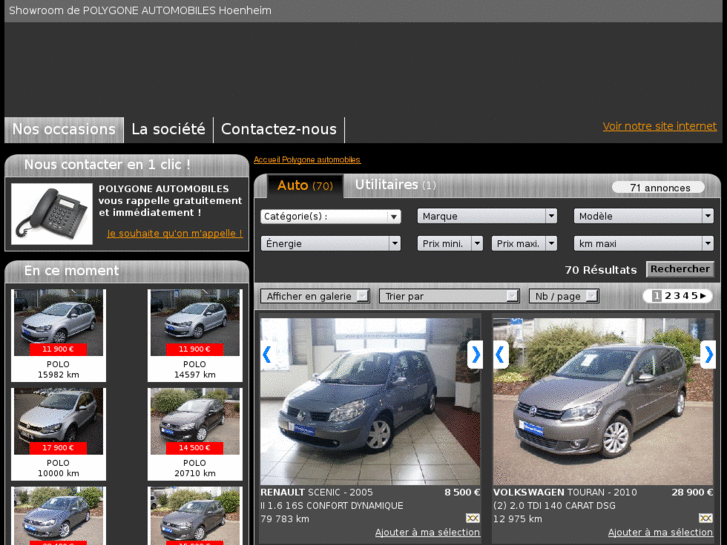Click the envelope icon under Renault Scenic price
This screenshot has height=545, width=727.
472,518
